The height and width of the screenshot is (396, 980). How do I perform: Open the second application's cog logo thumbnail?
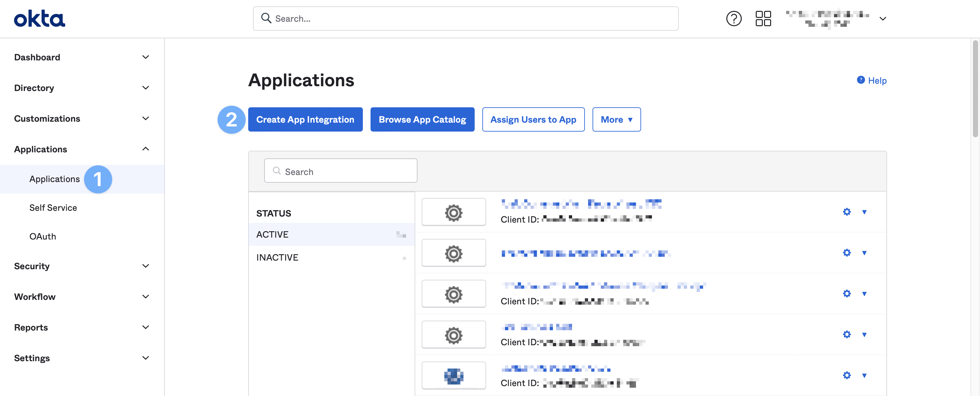454,253
